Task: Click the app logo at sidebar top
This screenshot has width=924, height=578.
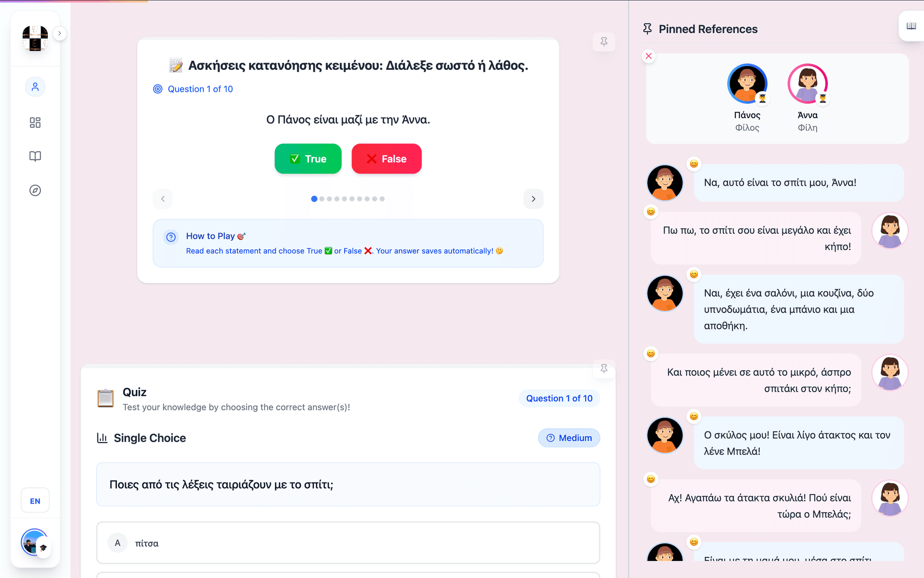Action: [35, 38]
